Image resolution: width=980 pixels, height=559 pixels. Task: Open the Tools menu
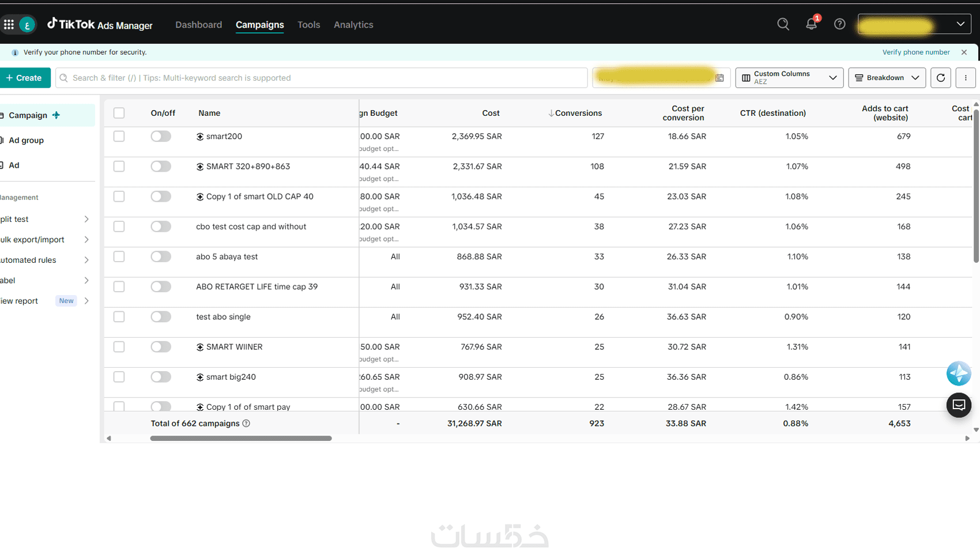tap(308, 25)
